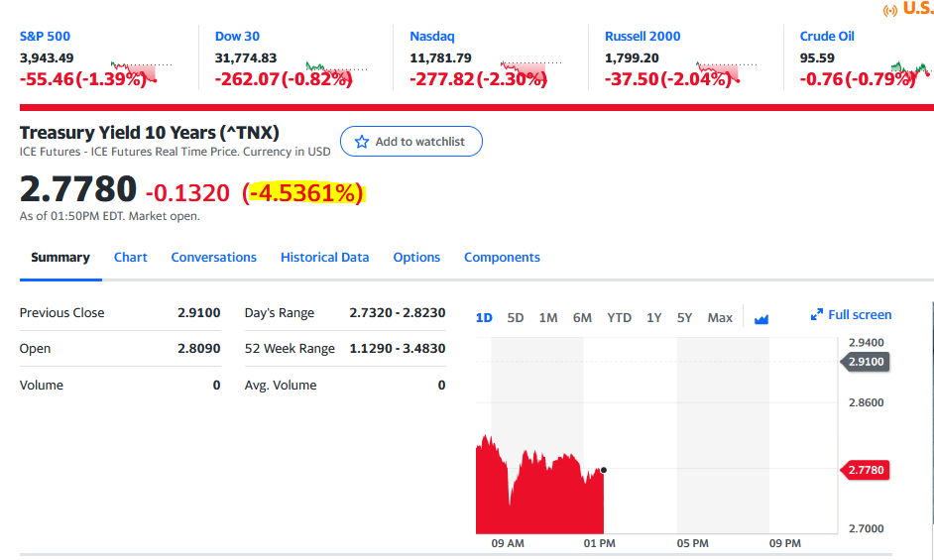Click the gray 2.9100 previous close marker
This screenshot has height=560, width=934.
pyautogui.click(x=865, y=362)
